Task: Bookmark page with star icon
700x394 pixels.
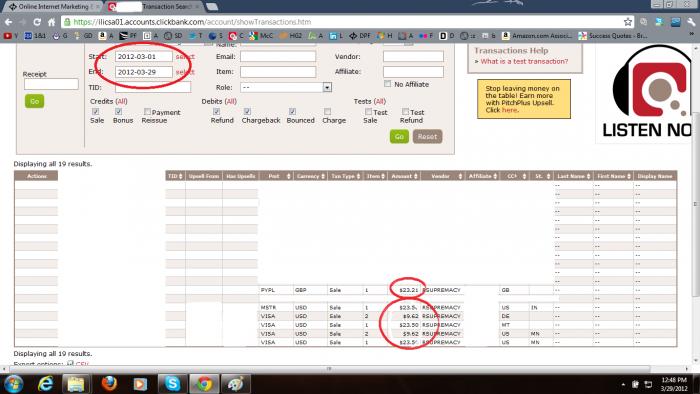Action: (628, 22)
